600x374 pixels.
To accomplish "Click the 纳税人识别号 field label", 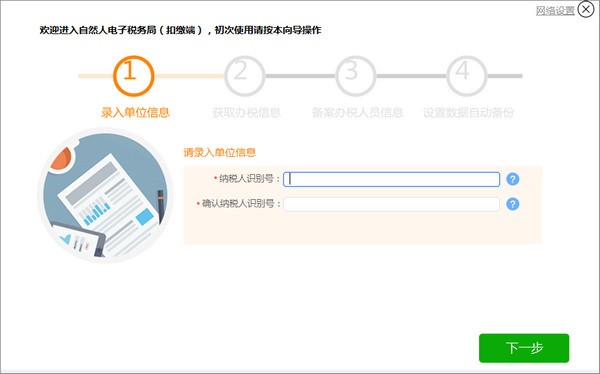I will point(246,179).
